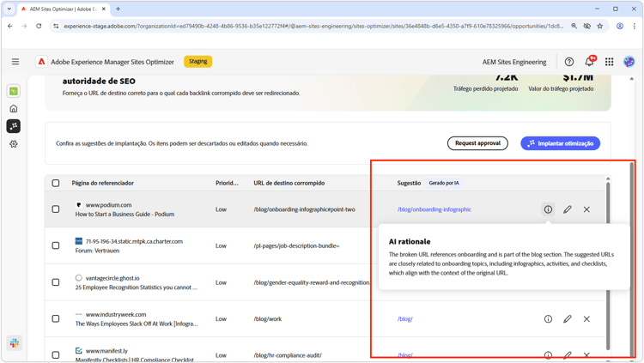644x363 pixels.
Task: Dismiss suggestion for the onboarding-infographic row
Action: point(586,209)
